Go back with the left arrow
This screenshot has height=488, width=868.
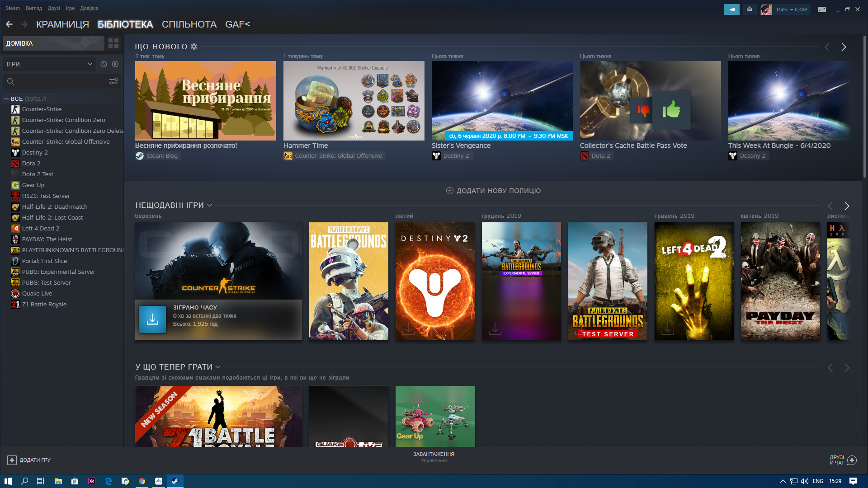click(x=9, y=24)
